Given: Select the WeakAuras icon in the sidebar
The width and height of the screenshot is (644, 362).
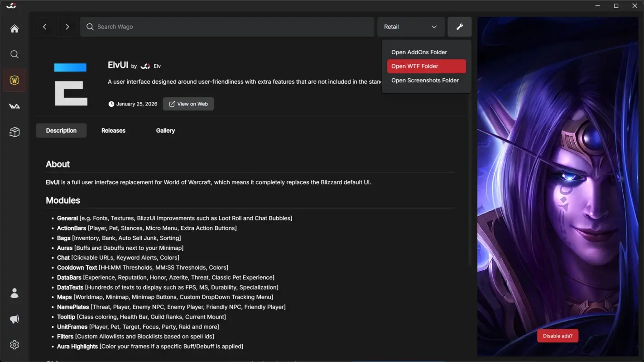Looking at the screenshot, I should (14, 105).
